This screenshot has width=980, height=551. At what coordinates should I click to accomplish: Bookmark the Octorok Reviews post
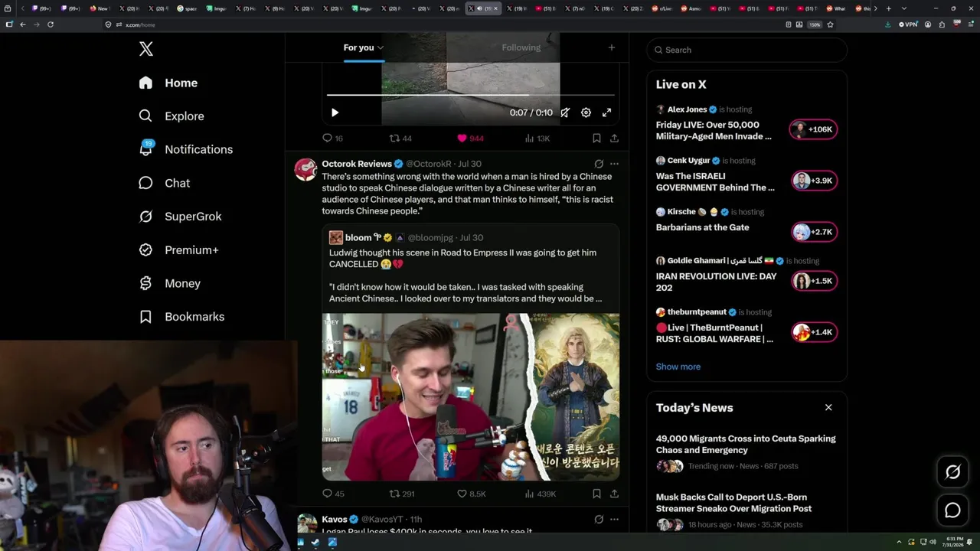[596, 494]
